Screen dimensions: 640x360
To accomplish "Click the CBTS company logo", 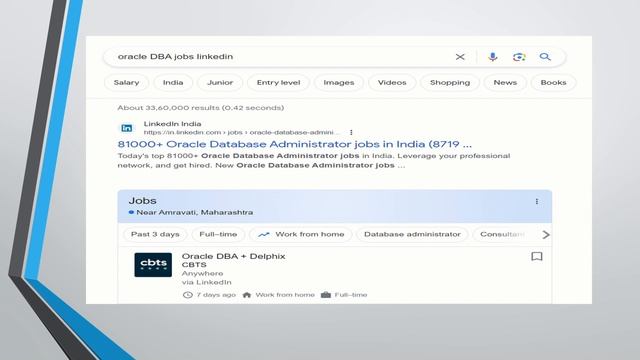I will click(x=153, y=264).
